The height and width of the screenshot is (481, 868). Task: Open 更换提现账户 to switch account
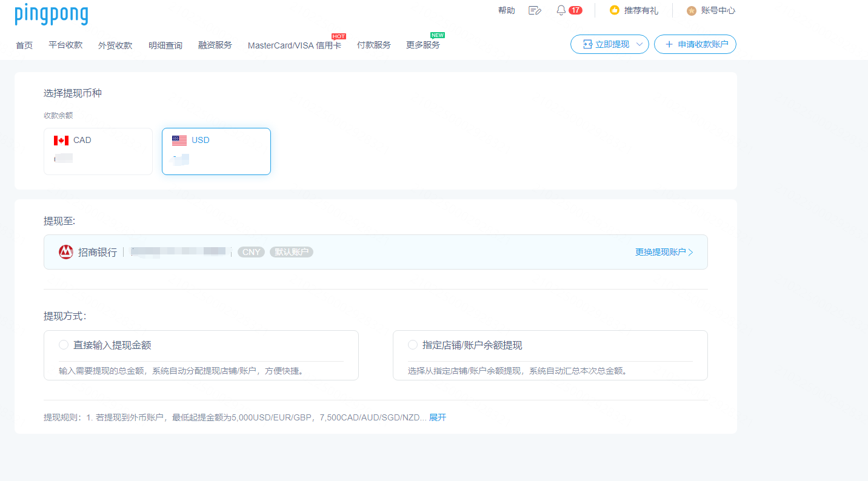(664, 252)
